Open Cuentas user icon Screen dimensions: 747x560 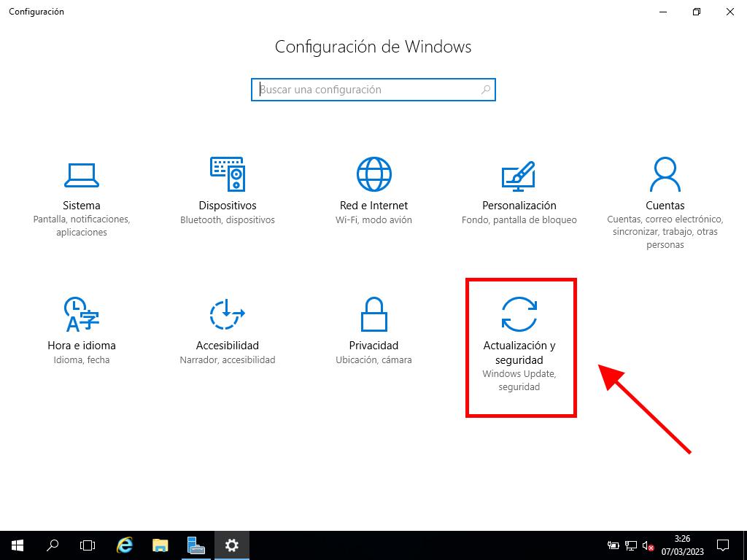pos(665,175)
